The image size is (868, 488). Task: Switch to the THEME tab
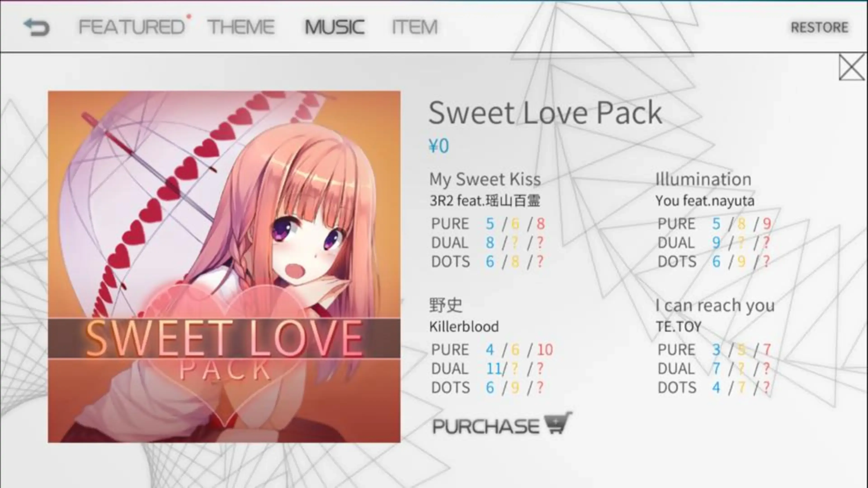click(241, 27)
